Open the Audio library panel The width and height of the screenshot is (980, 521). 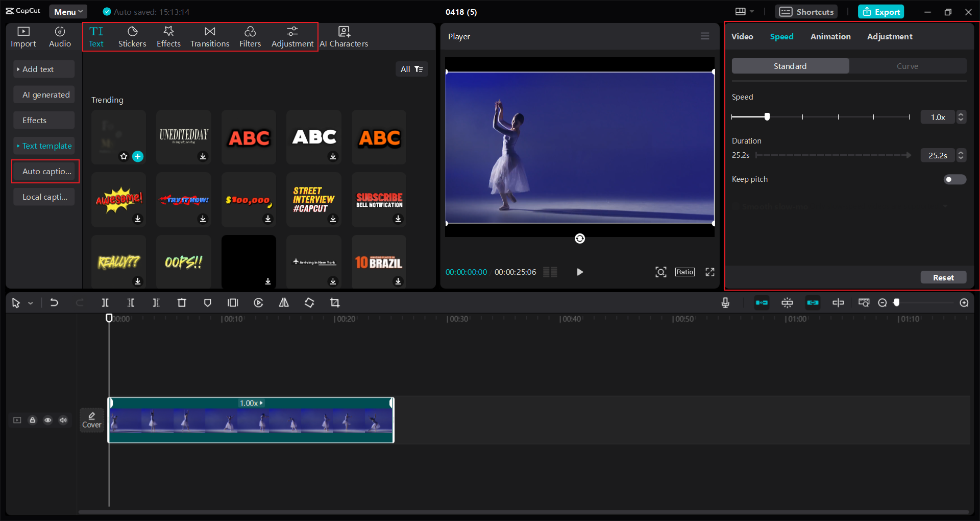point(60,37)
